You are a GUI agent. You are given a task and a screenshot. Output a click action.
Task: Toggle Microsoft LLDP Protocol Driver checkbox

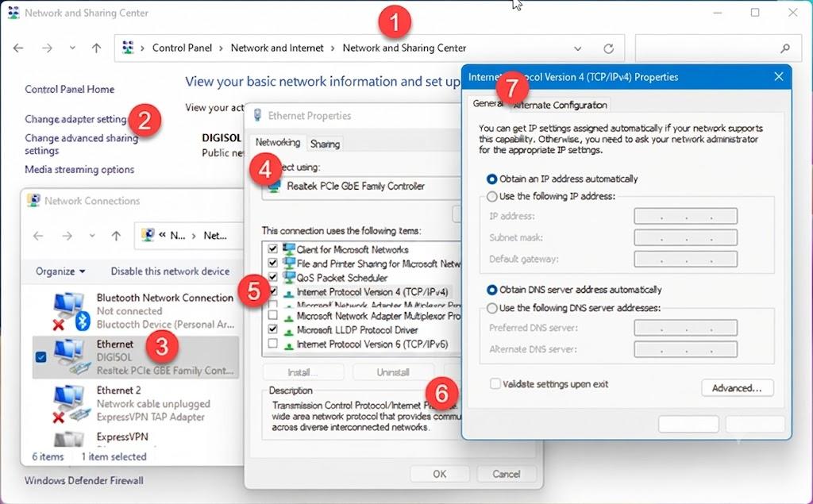[273, 329]
